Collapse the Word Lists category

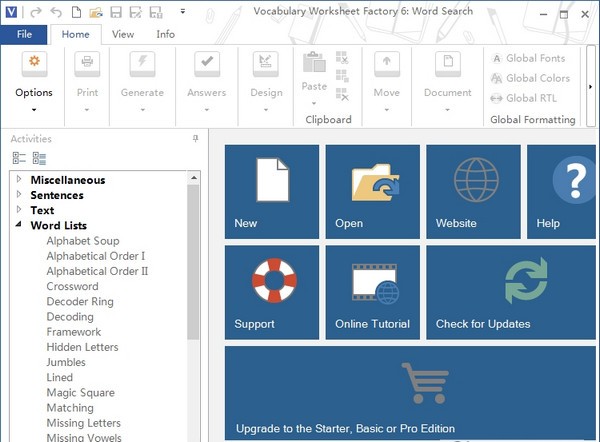[19, 226]
